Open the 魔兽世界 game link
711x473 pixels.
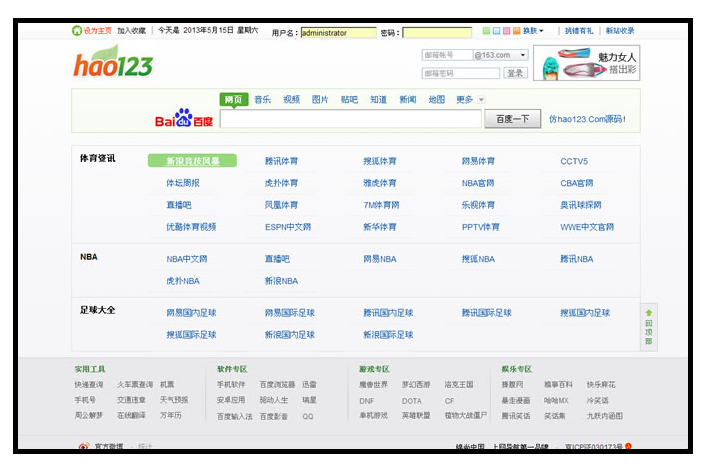[373, 385]
